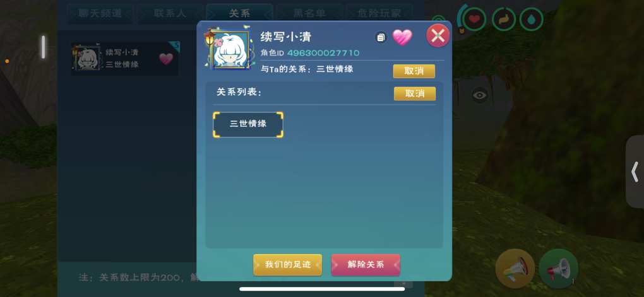Copy the character ID with the copy icon

click(381, 38)
